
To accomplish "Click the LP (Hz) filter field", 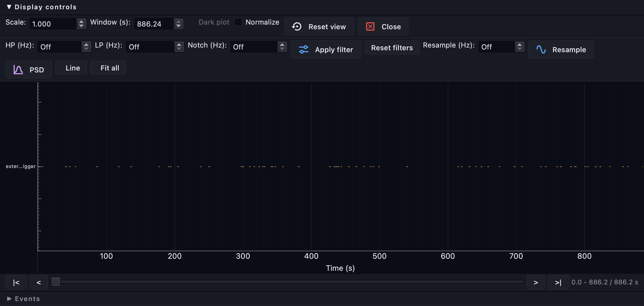I will click(x=150, y=47).
